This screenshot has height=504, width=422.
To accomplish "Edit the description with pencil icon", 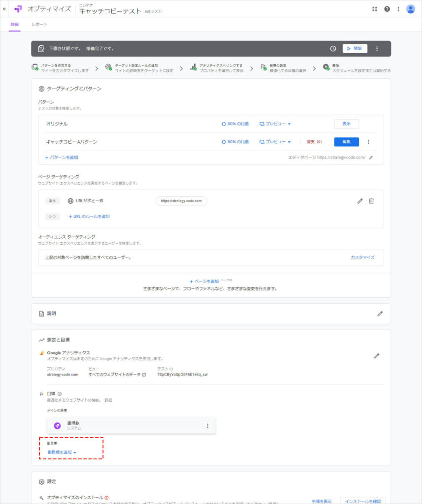I will pos(380,314).
